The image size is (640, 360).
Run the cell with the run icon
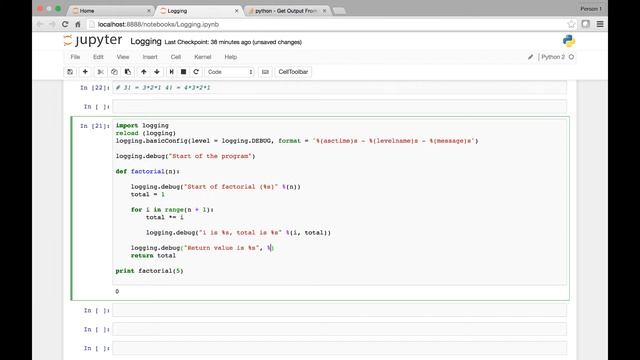tap(171, 72)
